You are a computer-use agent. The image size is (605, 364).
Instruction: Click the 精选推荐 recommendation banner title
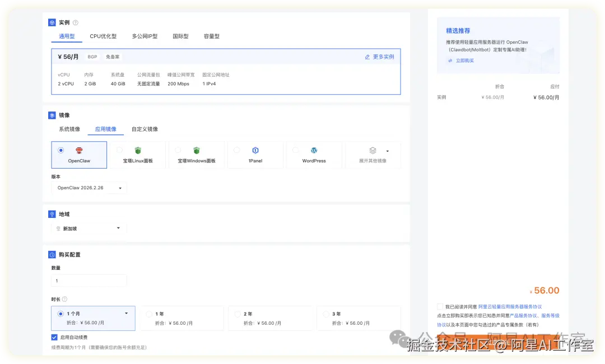458,31
